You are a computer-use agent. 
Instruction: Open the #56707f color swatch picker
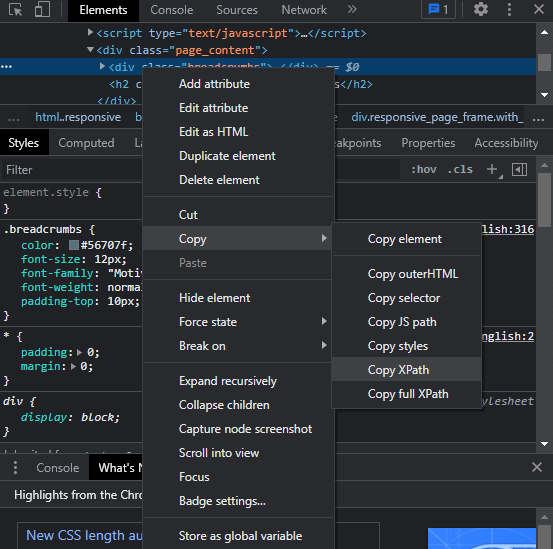coord(74,245)
